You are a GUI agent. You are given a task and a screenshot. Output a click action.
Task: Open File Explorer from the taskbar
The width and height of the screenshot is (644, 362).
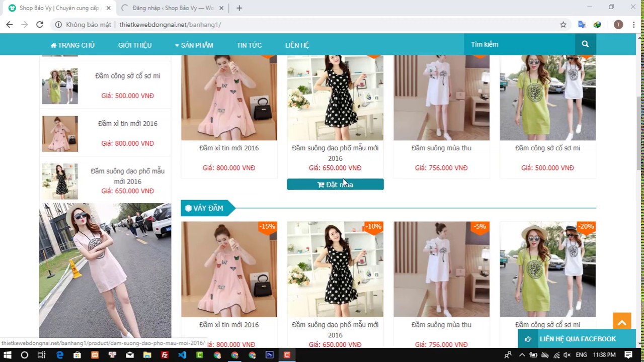tap(147, 355)
